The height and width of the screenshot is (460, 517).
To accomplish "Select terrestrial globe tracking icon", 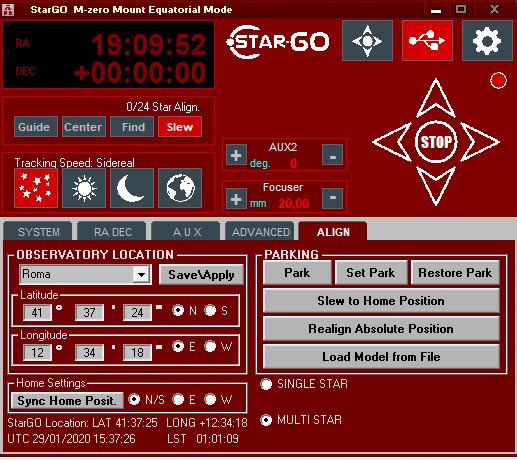I will pyautogui.click(x=180, y=188).
